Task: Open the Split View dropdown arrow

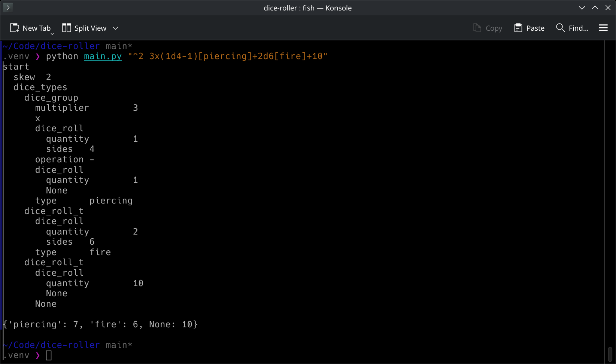Action: (x=116, y=28)
